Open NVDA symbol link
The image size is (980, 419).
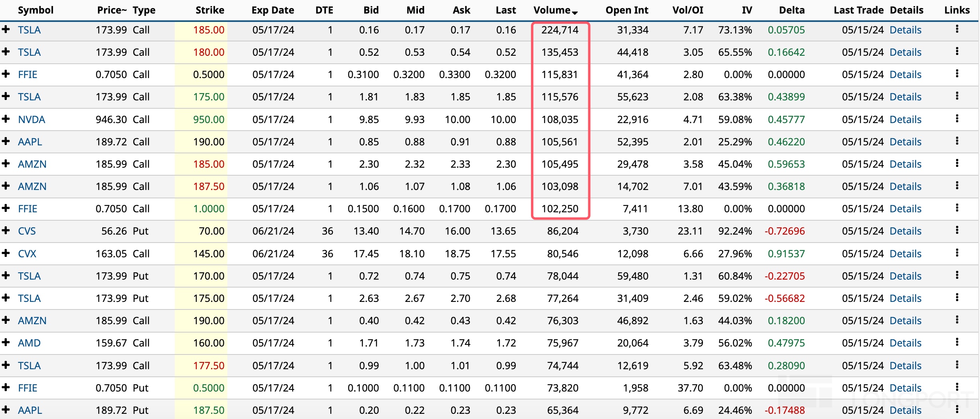[31, 119]
